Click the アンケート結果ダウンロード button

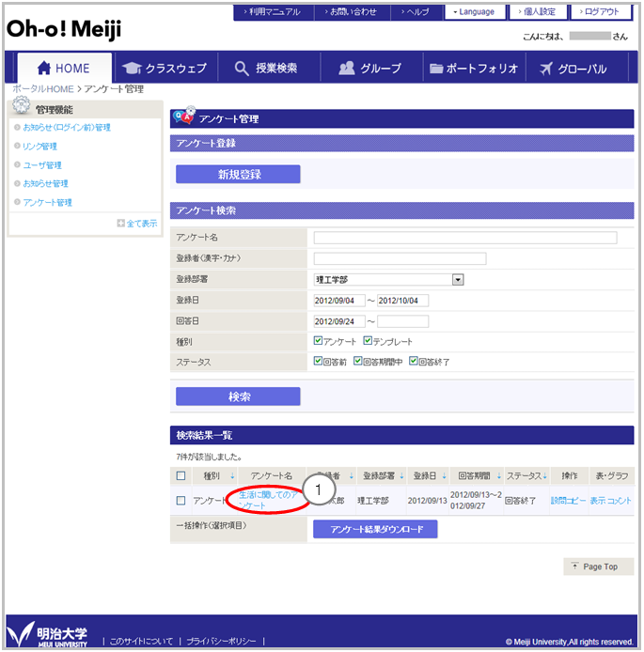375,529
